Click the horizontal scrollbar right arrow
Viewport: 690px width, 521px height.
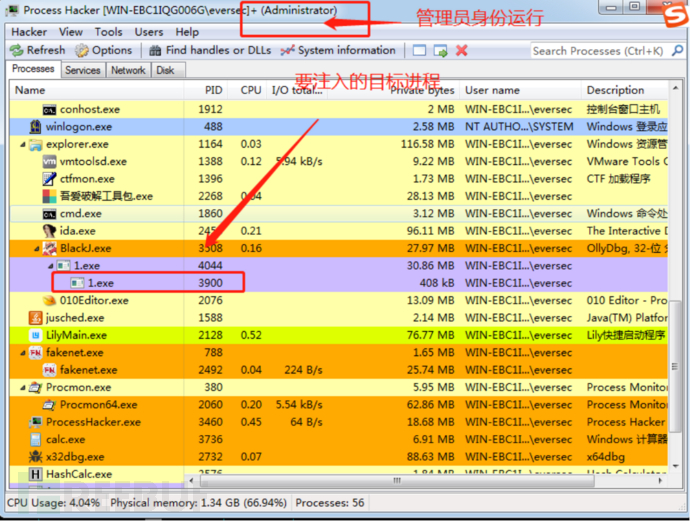(660, 481)
